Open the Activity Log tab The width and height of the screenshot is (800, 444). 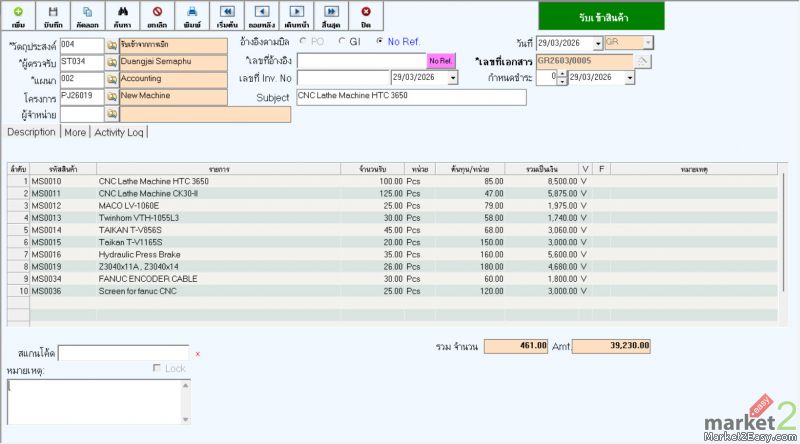pos(119,132)
